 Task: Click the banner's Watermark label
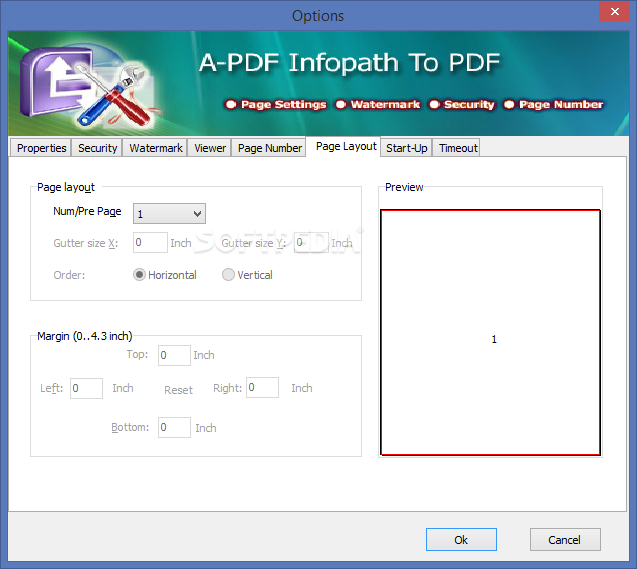click(x=385, y=104)
